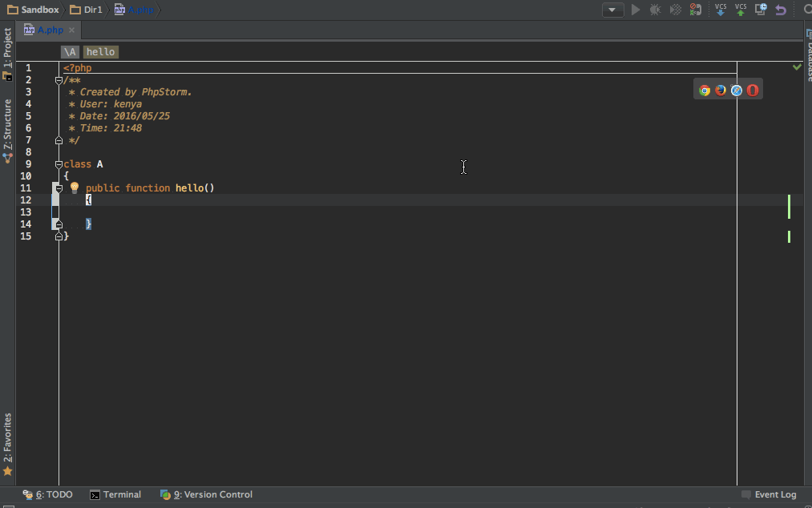Click the Sandbox folder icon in breadcrumb
812x508 pixels.
coord(13,10)
